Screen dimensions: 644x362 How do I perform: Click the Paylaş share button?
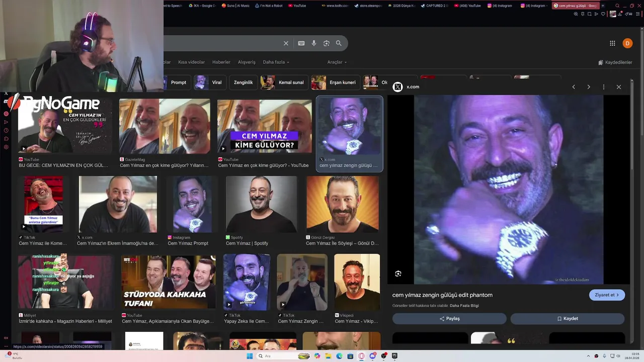pos(449,319)
